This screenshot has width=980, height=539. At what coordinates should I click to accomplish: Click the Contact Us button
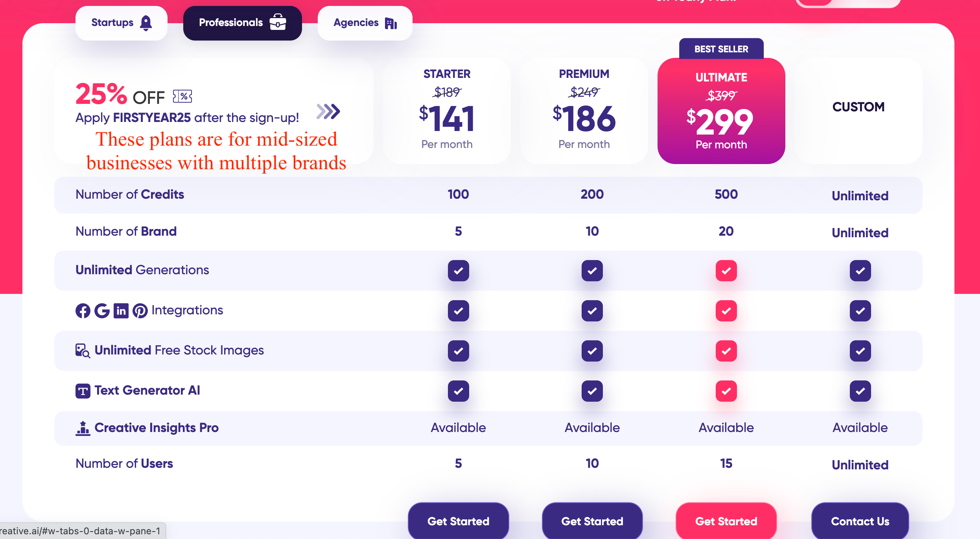[x=860, y=521]
